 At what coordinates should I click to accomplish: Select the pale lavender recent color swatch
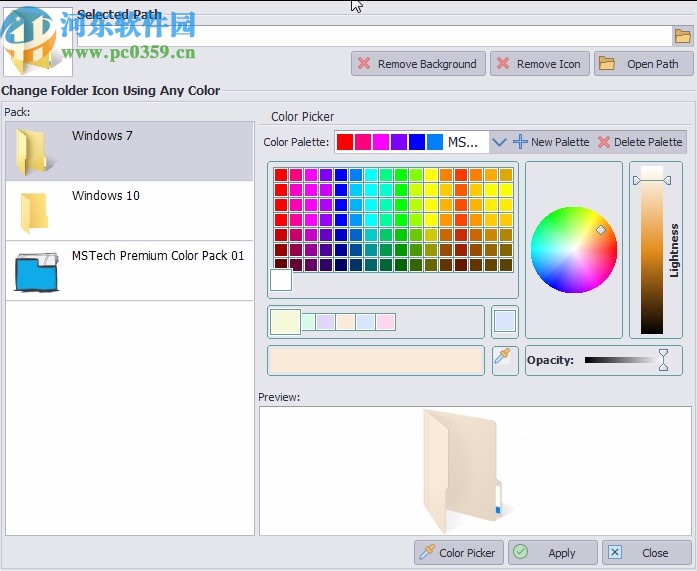[325, 322]
